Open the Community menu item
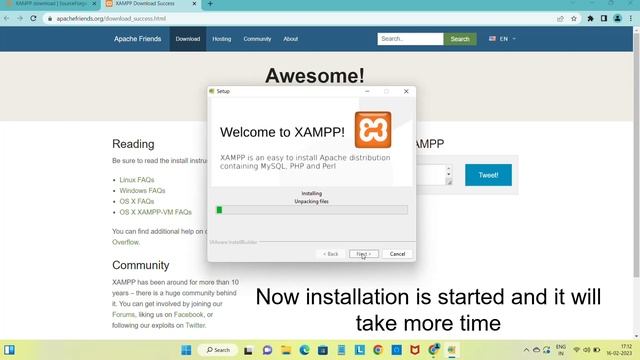 (257, 39)
